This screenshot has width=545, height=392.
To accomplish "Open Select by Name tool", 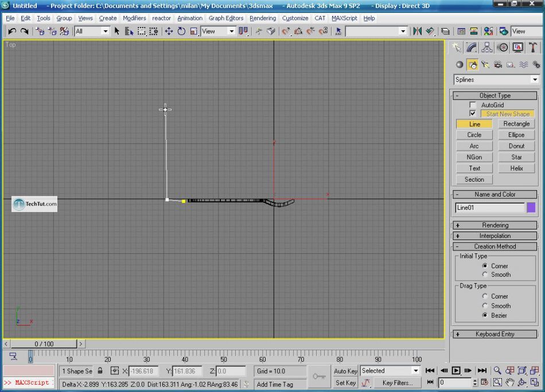I will tap(129, 32).
